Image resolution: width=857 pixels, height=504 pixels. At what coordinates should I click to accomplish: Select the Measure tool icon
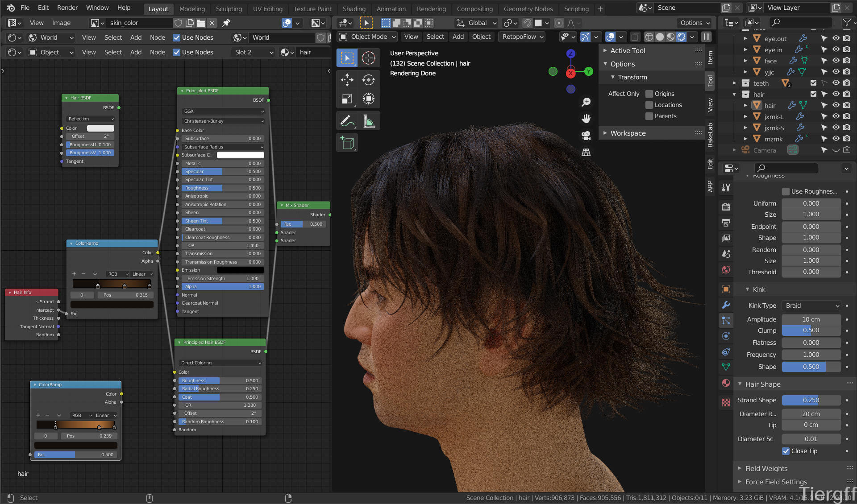(368, 121)
